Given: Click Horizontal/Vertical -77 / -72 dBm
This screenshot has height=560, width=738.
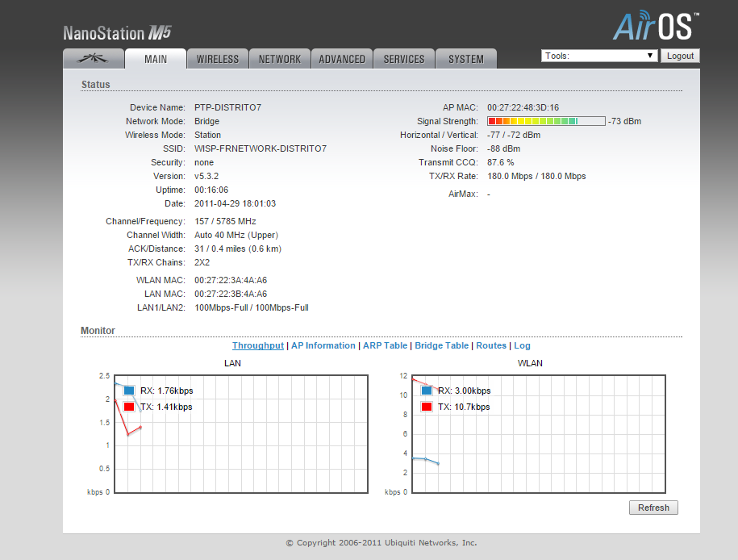Looking at the screenshot, I should pyautogui.click(x=514, y=135).
